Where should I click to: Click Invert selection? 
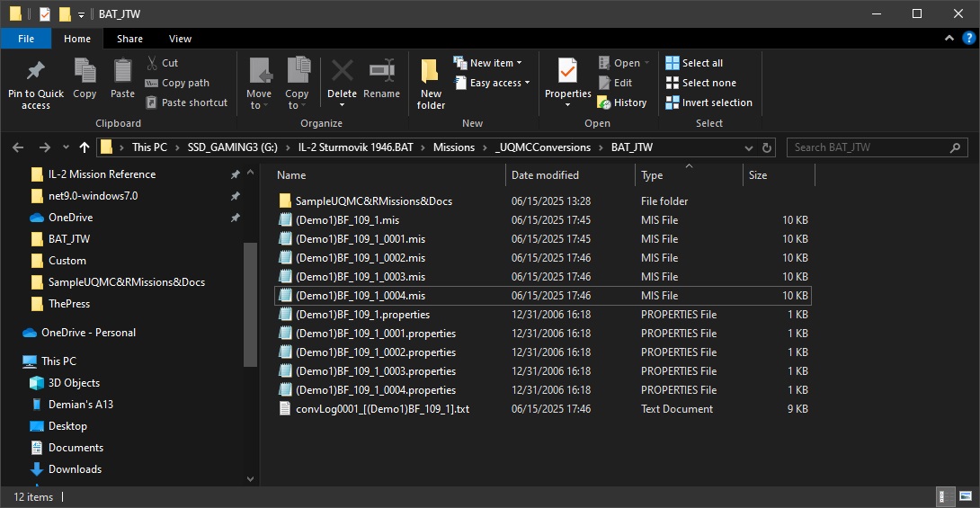[708, 102]
